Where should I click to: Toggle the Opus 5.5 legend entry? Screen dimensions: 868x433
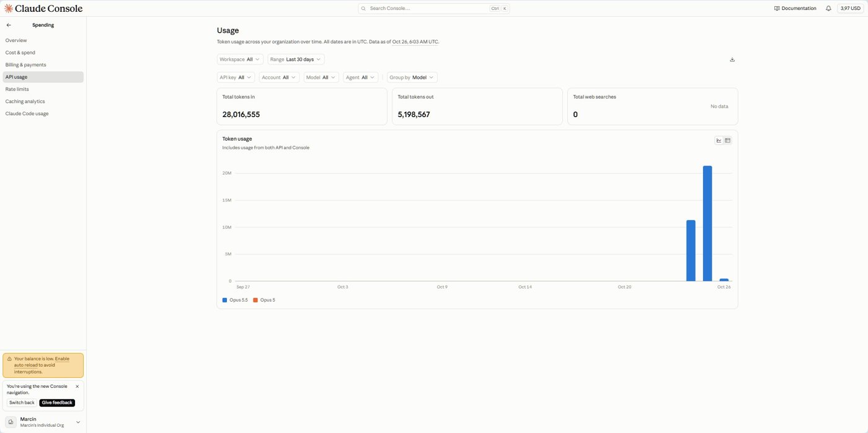[235, 300]
